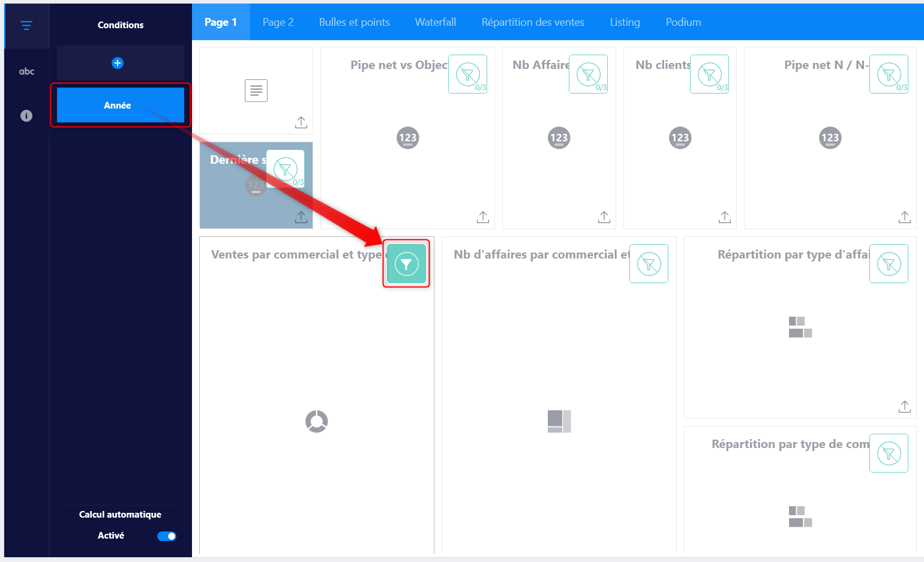The width and height of the screenshot is (924, 562).
Task: Click filter icon on Pipe net vs Objectif tile
Action: (467, 74)
